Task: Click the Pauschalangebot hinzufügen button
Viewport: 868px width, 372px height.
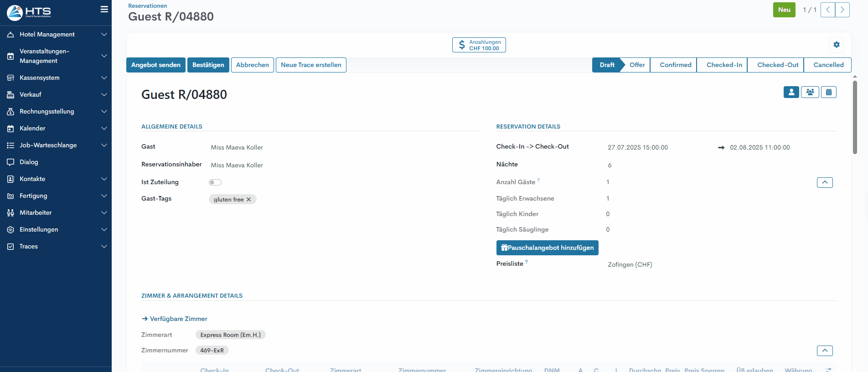Action: [x=547, y=248]
